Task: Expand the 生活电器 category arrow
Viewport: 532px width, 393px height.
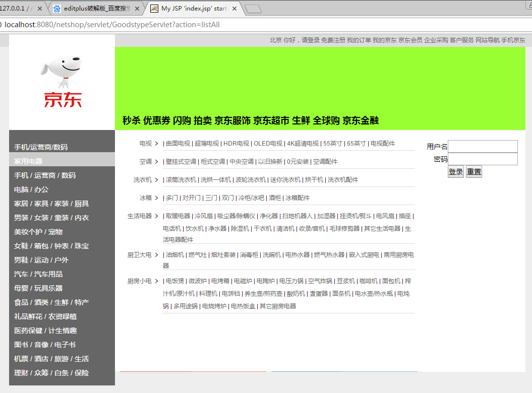Action: (x=156, y=216)
